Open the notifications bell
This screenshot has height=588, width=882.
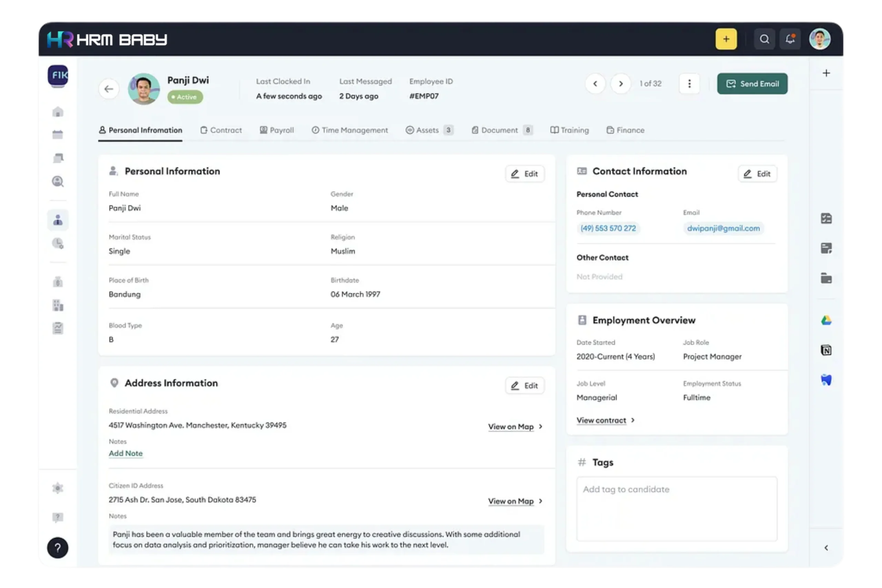tap(790, 39)
